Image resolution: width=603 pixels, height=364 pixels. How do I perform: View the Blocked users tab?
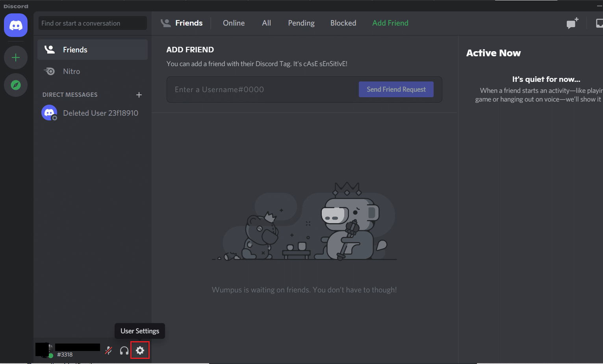click(343, 23)
